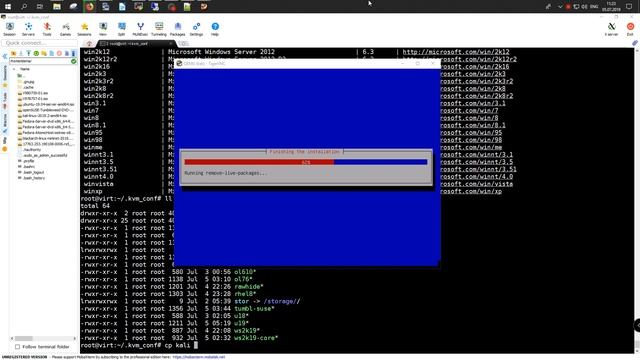The image size is (640, 360).
Task: Open the Session toolbar button
Action: point(10,29)
